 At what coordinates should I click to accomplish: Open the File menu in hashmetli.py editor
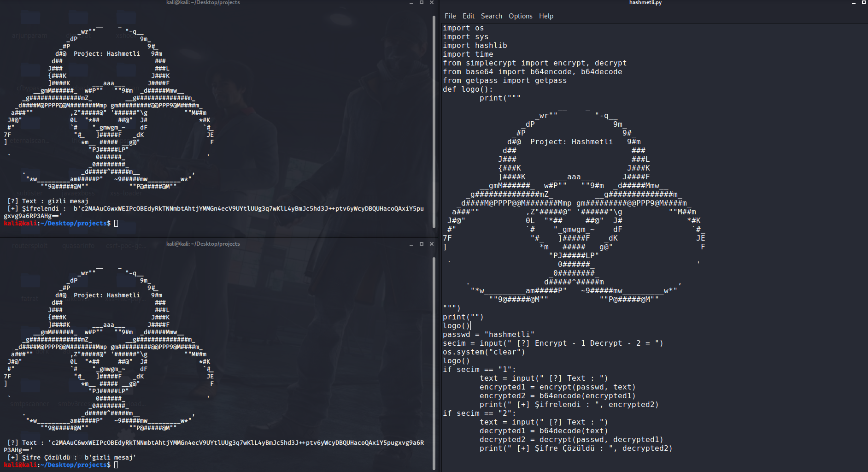point(450,16)
